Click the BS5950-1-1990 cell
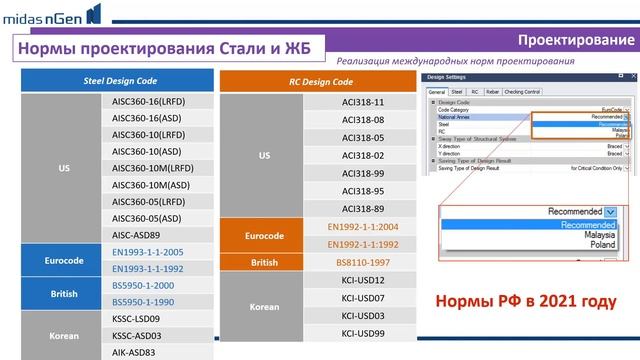 [158, 302]
